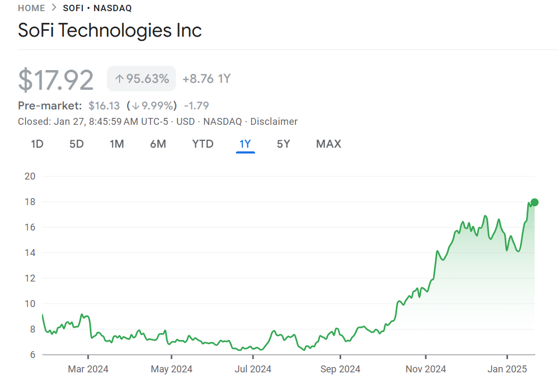
Task: Click the HOME breadcrumb link
Action: [x=31, y=8]
